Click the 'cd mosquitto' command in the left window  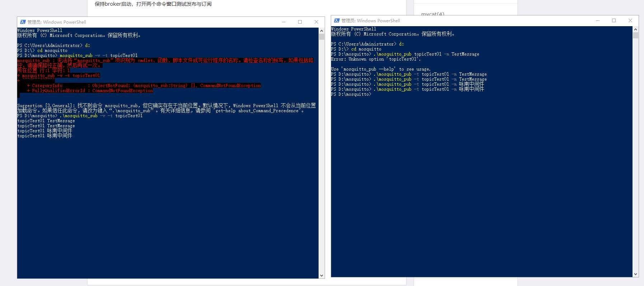tap(52, 51)
